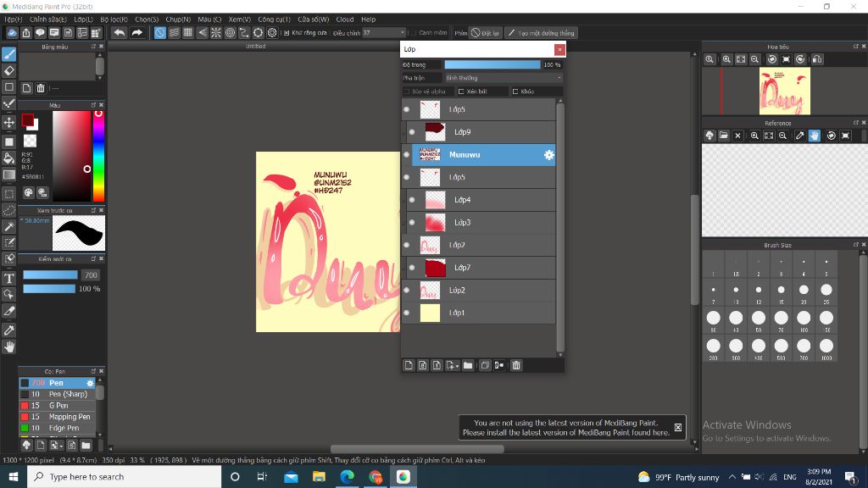The width and height of the screenshot is (868, 488).
Task: Enable concentric circle snap guide
Action: click(231, 33)
